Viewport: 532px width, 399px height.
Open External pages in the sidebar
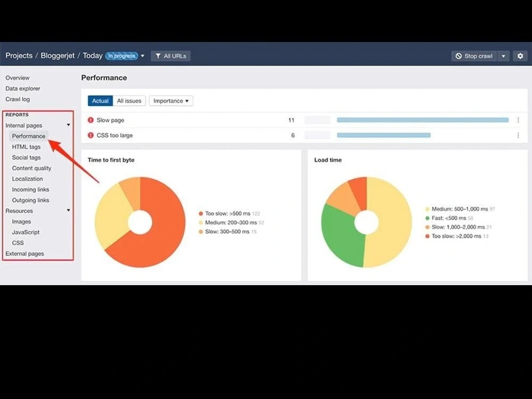(25, 254)
